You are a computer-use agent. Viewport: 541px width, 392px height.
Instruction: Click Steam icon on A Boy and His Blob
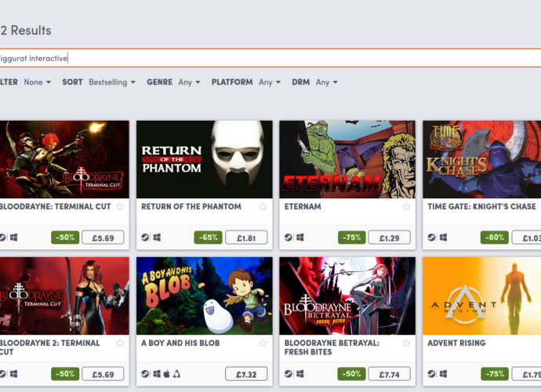145,374
